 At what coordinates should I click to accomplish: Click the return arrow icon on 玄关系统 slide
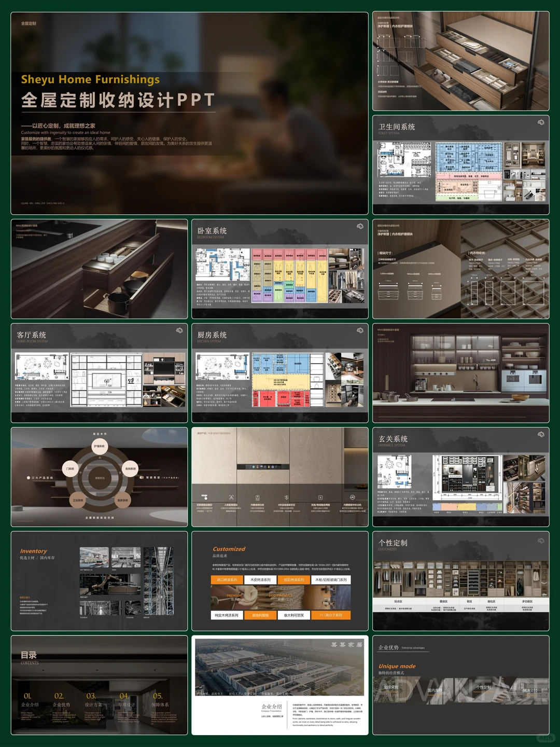pos(541,434)
